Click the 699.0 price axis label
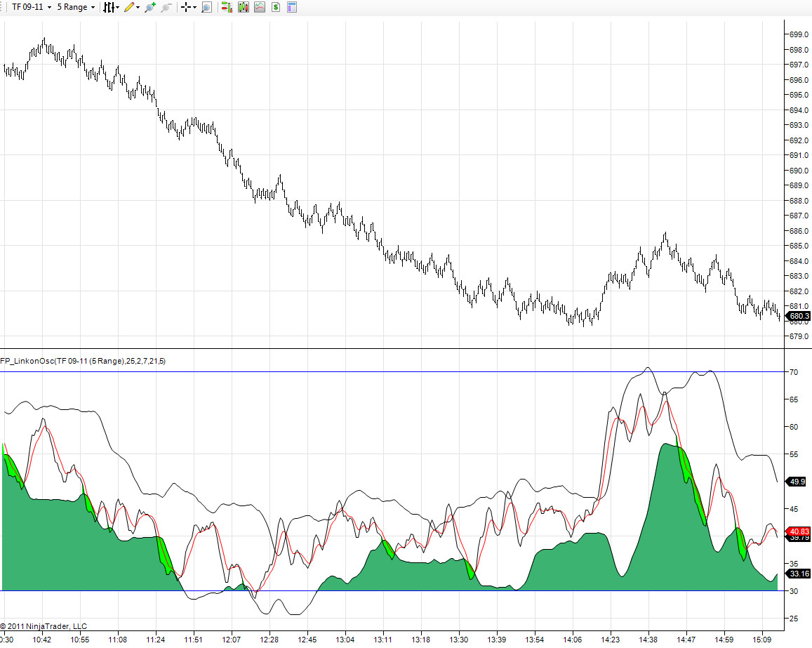Viewport: 812px width, 648px height. pyautogui.click(x=799, y=34)
